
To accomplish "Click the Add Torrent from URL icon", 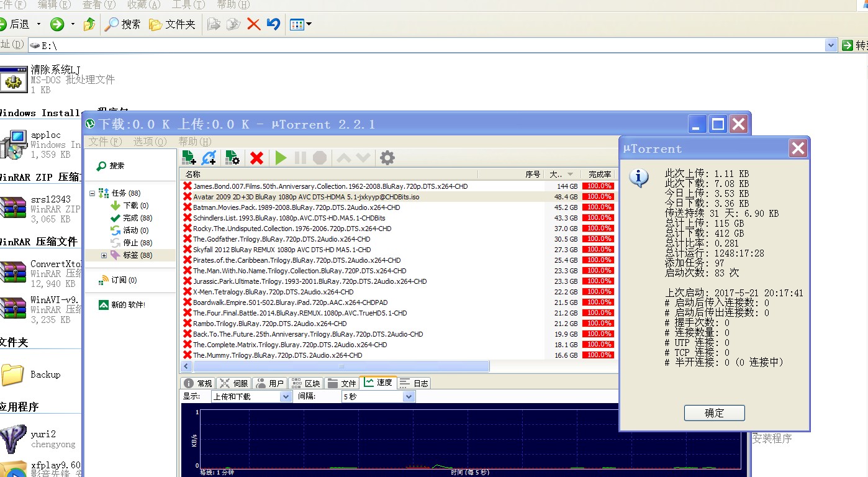I will pos(209,158).
